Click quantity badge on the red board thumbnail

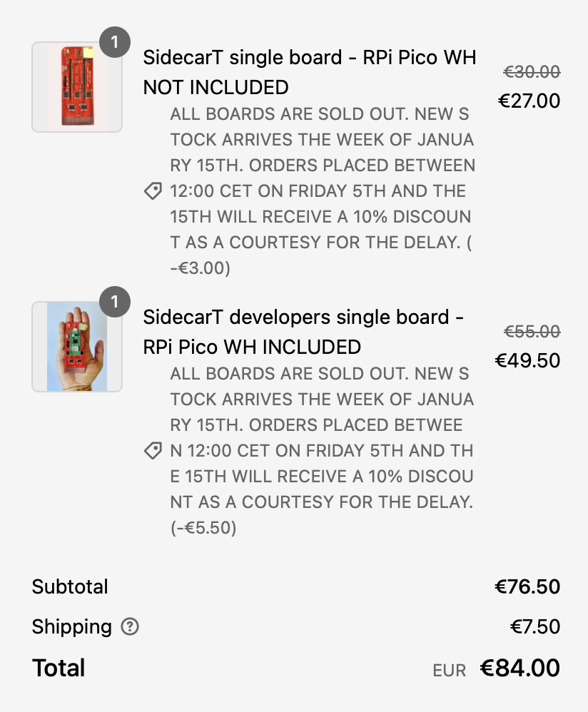coord(115,43)
